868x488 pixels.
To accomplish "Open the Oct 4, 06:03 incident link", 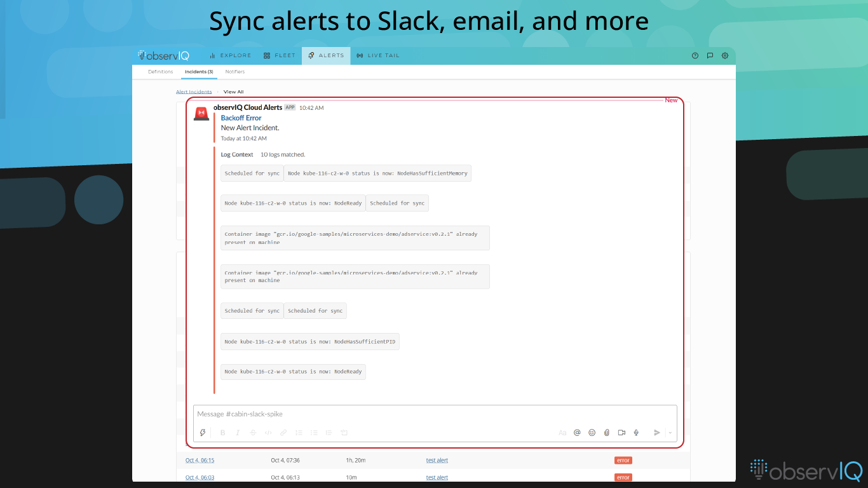I will point(200,478).
